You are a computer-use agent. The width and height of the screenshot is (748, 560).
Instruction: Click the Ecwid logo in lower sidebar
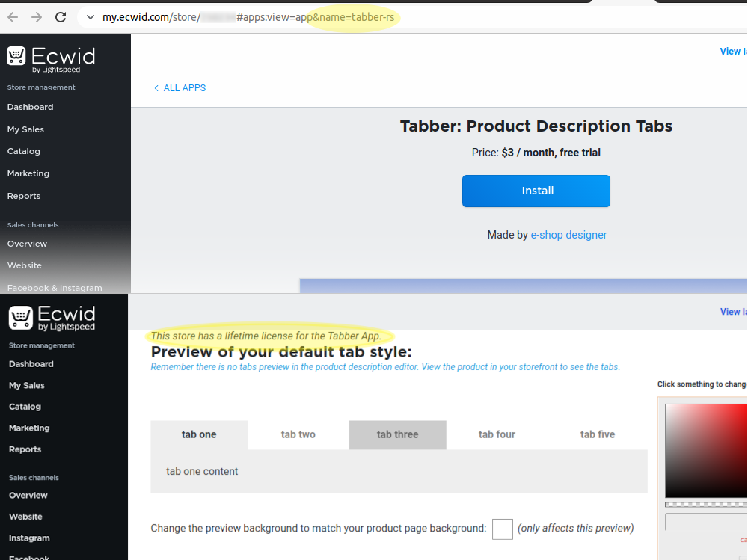click(x=52, y=319)
